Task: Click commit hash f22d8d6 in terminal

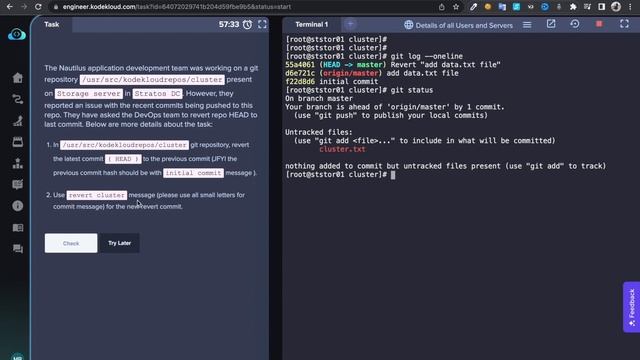Action: pos(300,82)
